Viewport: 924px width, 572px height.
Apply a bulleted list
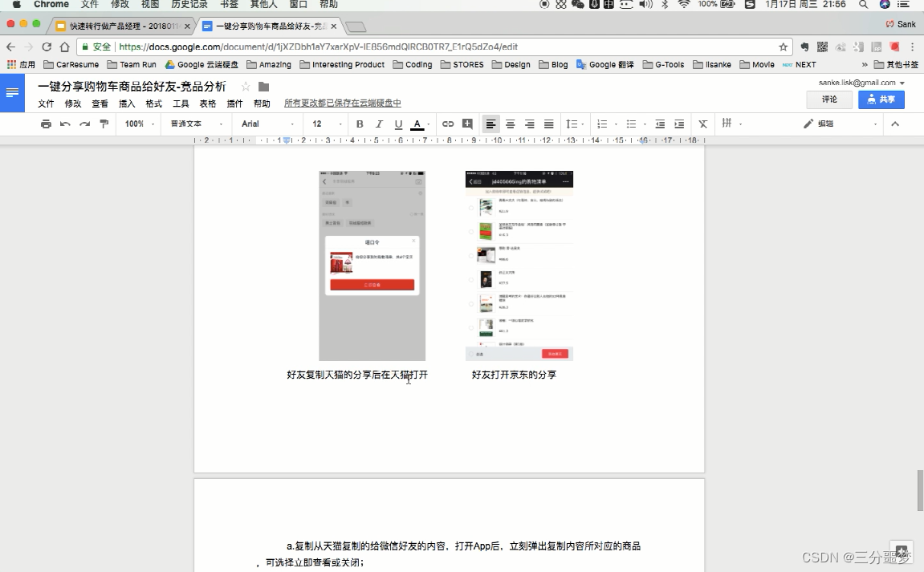click(x=631, y=124)
